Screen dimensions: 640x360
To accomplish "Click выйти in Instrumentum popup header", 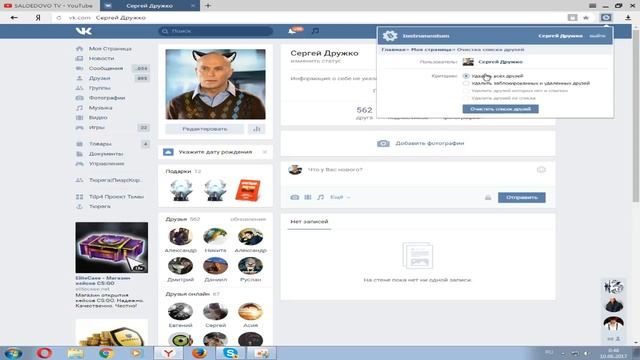I will point(597,36).
